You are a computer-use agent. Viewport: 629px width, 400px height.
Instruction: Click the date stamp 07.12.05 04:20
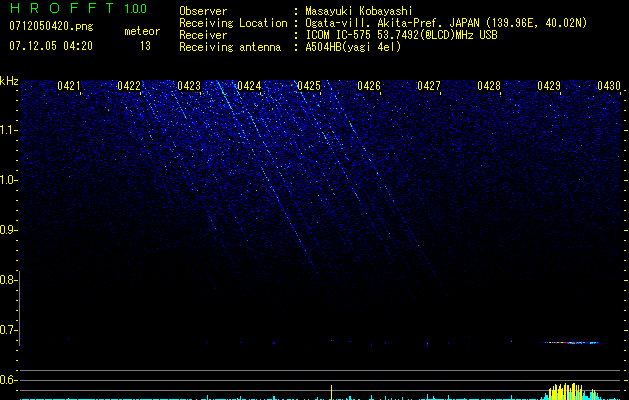(51, 46)
